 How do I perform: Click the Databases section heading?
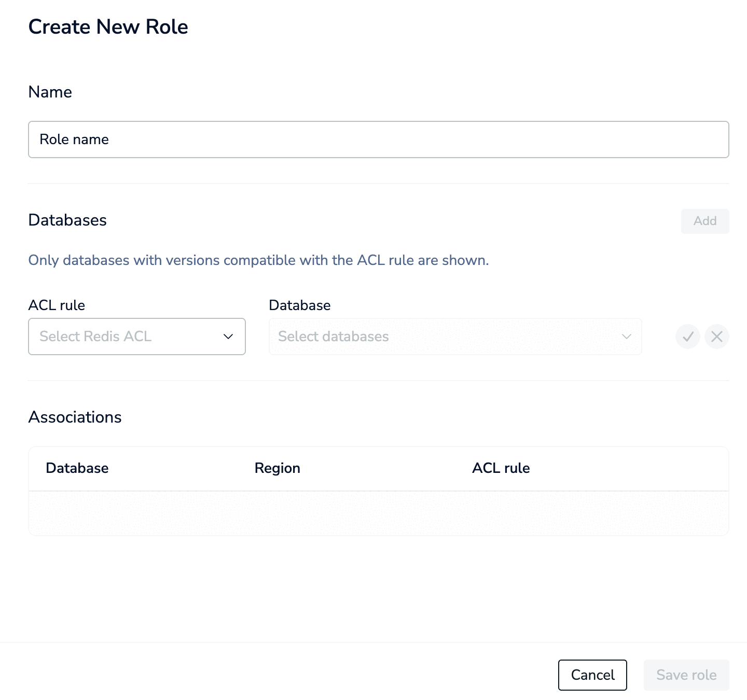click(67, 220)
